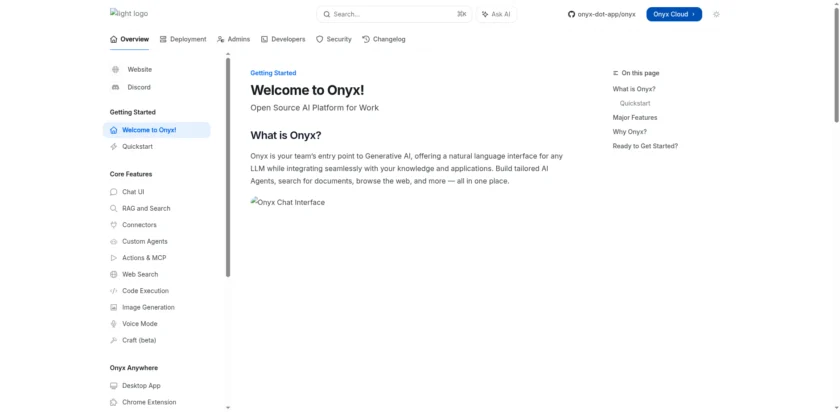Jump to Major Features section
Viewport: 840px width, 412px height.
[635, 118]
